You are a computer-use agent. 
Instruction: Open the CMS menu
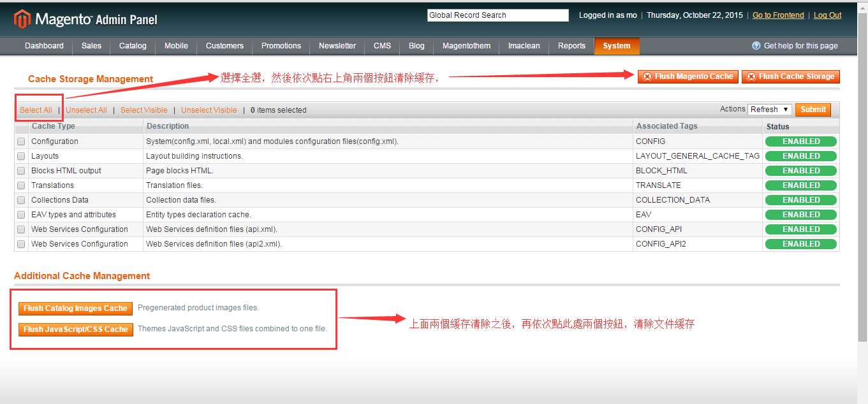(x=382, y=46)
